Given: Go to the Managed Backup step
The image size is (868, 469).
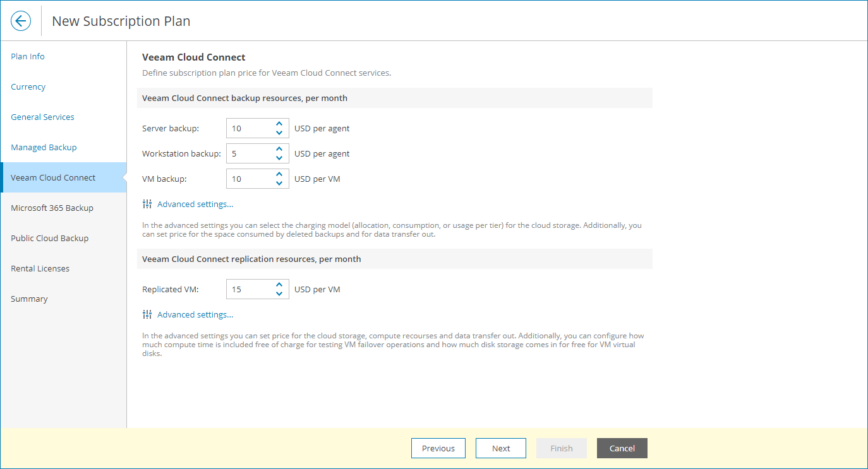Looking at the screenshot, I should 44,147.
